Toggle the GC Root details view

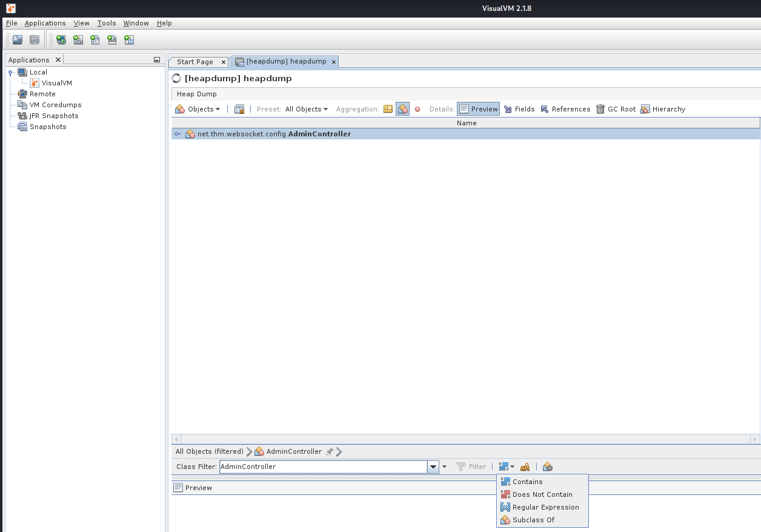(616, 109)
